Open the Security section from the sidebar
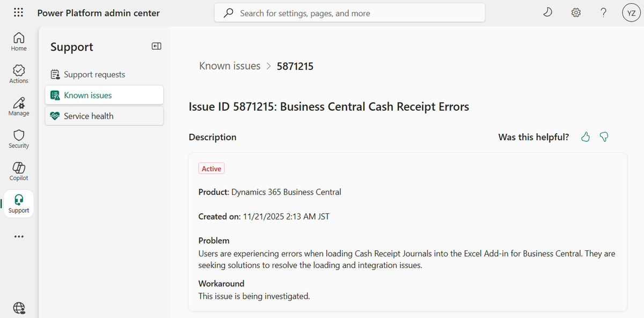This screenshot has height=318, width=644. coord(18,139)
